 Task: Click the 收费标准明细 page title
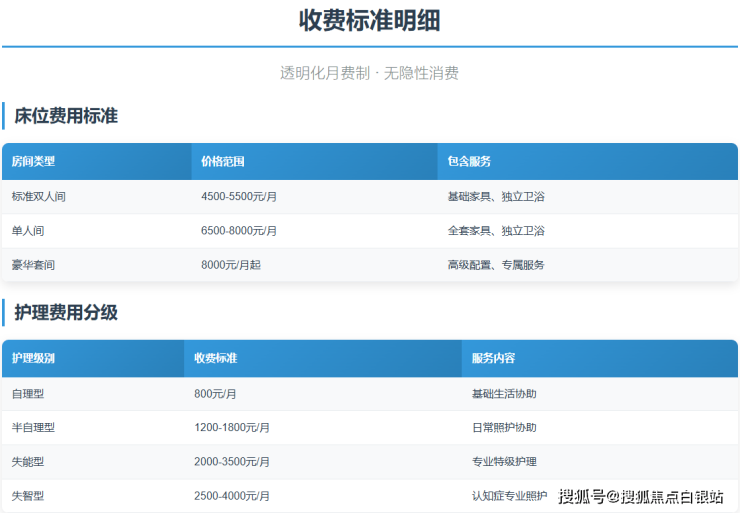point(369,20)
